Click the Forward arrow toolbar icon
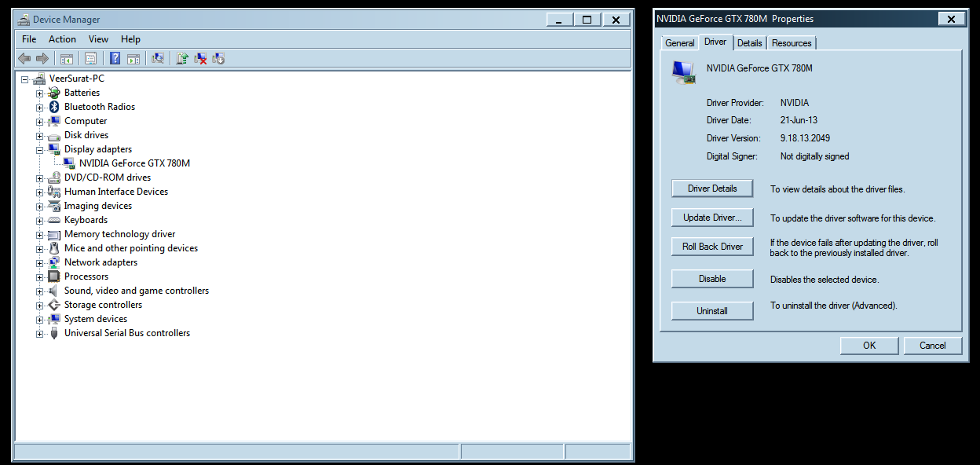The image size is (980, 465). (42, 58)
